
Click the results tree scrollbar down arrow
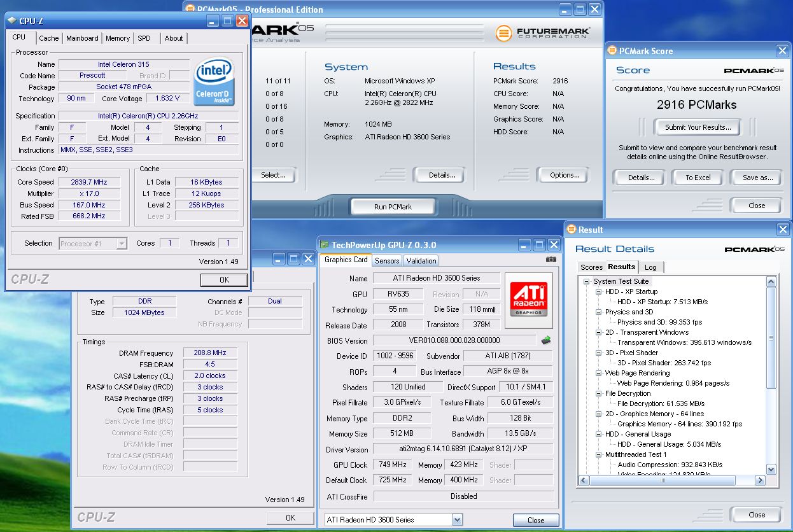tap(771, 470)
